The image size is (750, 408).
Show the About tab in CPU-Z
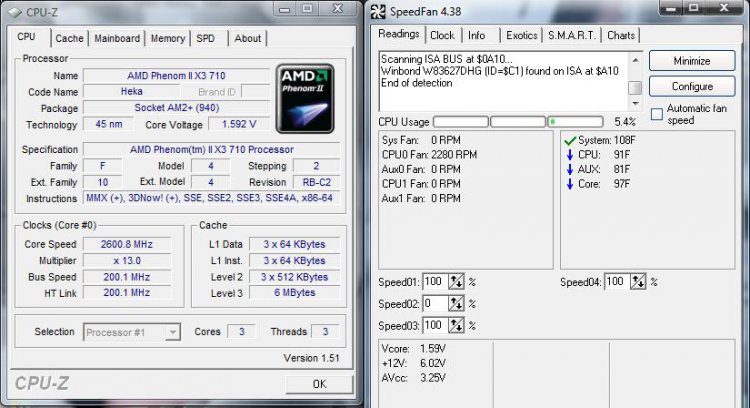pyautogui.click(x=247, y=38)
